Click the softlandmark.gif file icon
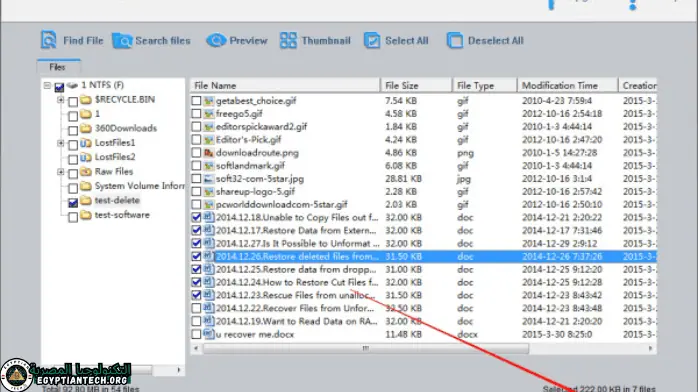 tap(209, 166)
